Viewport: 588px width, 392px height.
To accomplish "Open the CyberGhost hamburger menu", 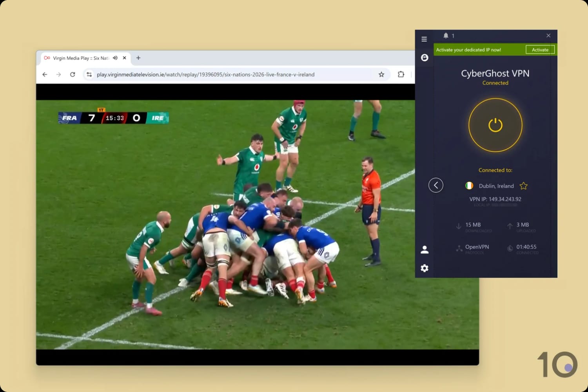I will [424, 39].
